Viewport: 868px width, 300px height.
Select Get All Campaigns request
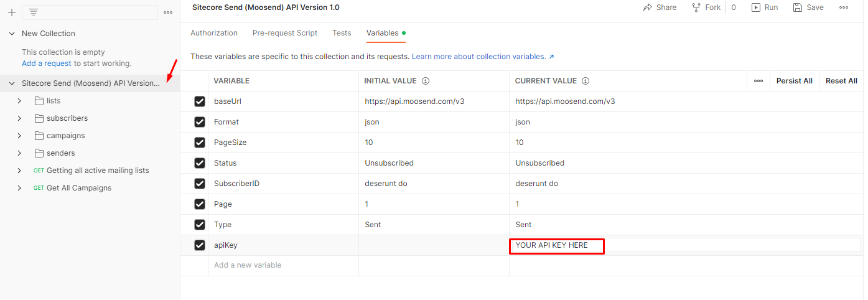pos(79,188)
